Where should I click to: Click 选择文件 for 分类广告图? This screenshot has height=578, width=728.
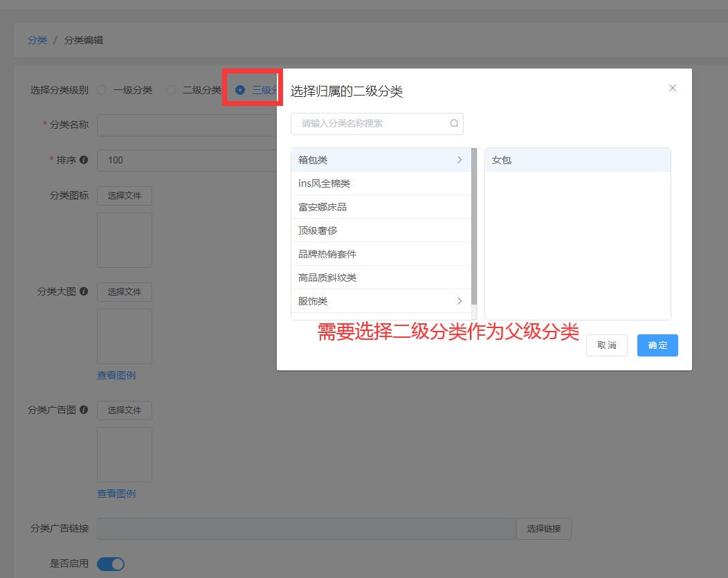125,410
